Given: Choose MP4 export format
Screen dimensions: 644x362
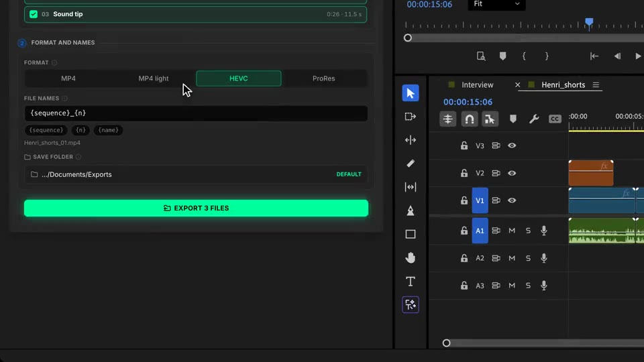Looking at the screenshot, I should coord(68,78).
